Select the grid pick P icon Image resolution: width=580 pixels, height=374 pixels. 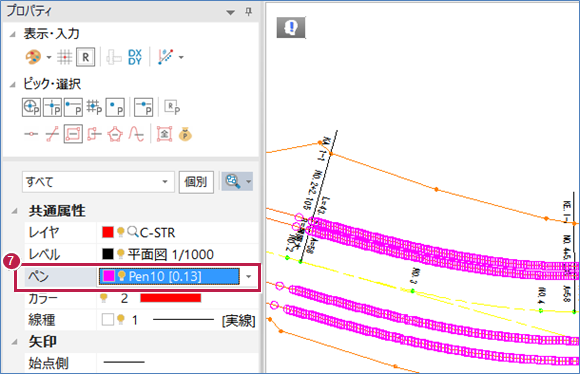pyautogui.click(x=94, y=107)
